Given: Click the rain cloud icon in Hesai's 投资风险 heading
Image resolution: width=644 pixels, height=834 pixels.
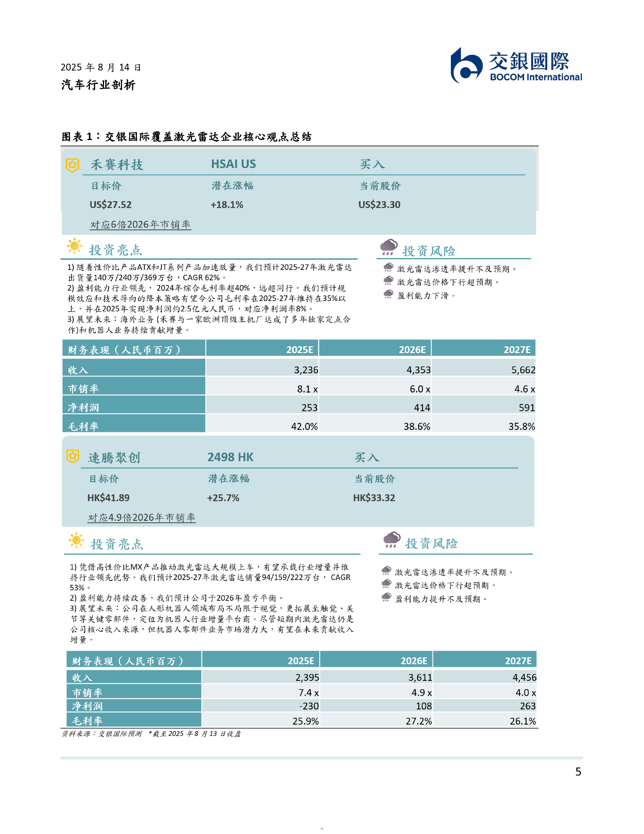Looking at the screenshot, I should point(389,247).
